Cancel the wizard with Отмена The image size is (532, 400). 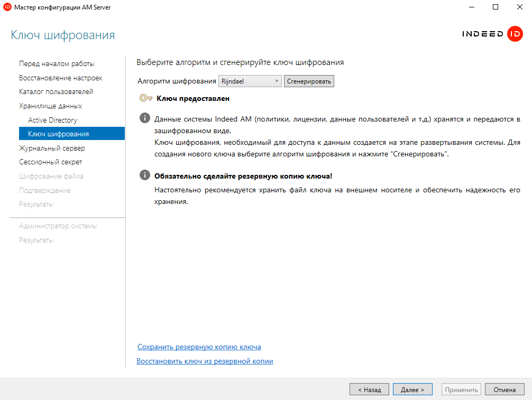pyautogui.click(x=505, y=389)
